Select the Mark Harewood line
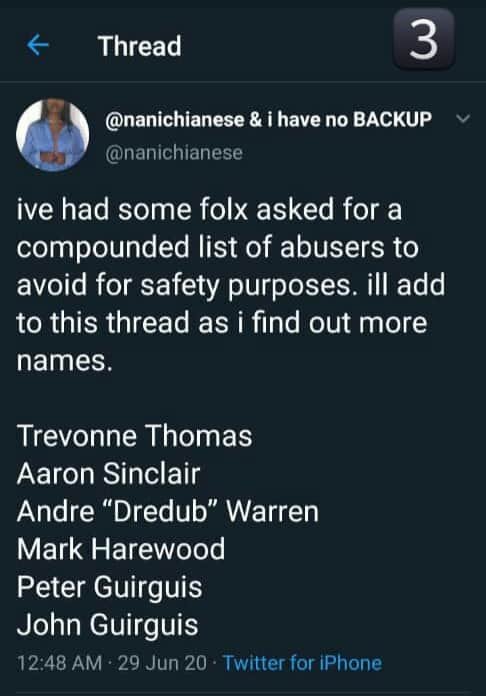The image size is (486, 696). 121,549
